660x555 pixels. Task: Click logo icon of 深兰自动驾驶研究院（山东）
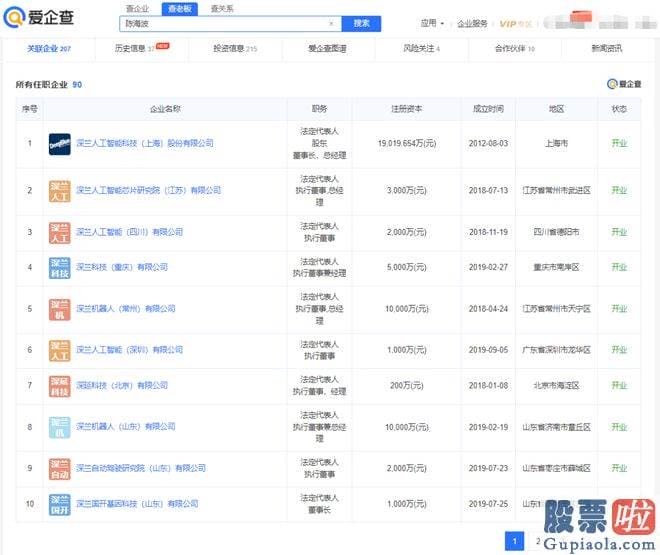[x=60, y=469]
